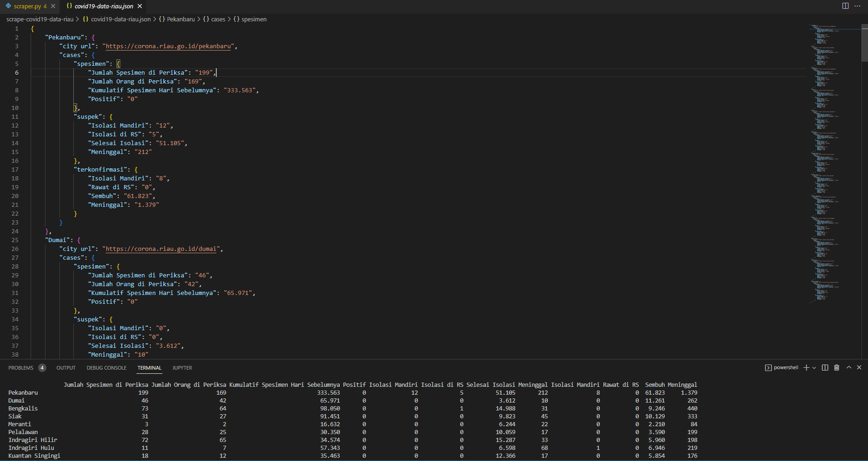Click line number 25 in the gutter
Viewport: 868px width, 461px height.
(15, 240)
